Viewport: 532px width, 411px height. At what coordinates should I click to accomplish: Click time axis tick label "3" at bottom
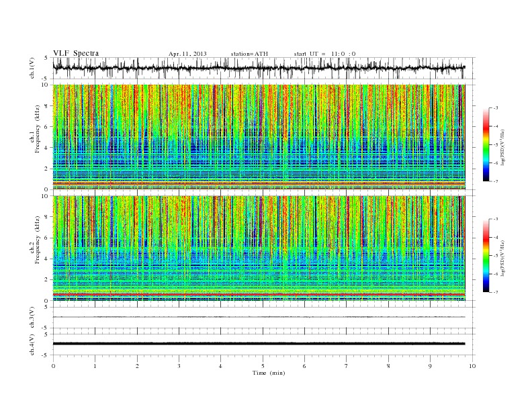point(179,366)
